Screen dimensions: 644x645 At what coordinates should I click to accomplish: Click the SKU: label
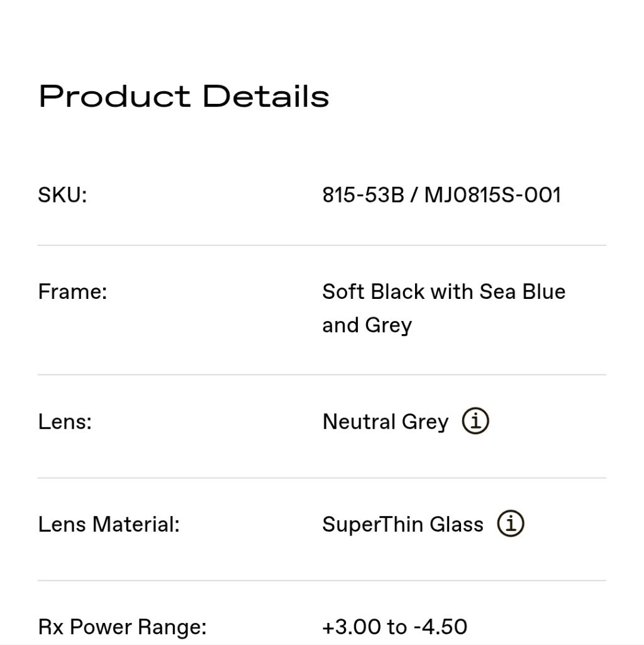click(62, 195)
